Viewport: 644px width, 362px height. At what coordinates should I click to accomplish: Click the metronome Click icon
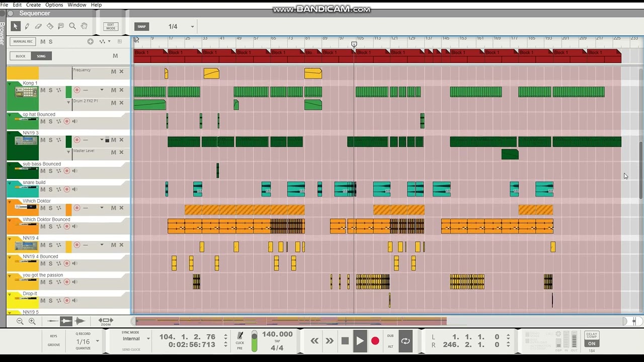coord(240,336)
